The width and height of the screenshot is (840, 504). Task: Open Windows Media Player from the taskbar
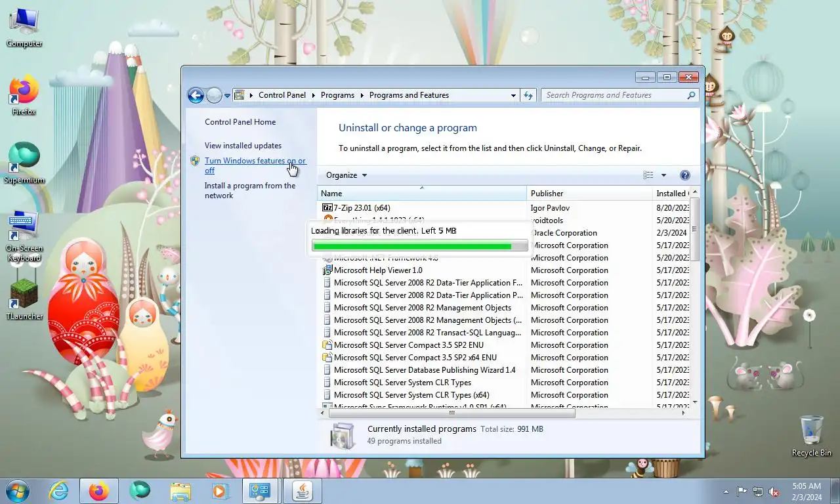220,490
